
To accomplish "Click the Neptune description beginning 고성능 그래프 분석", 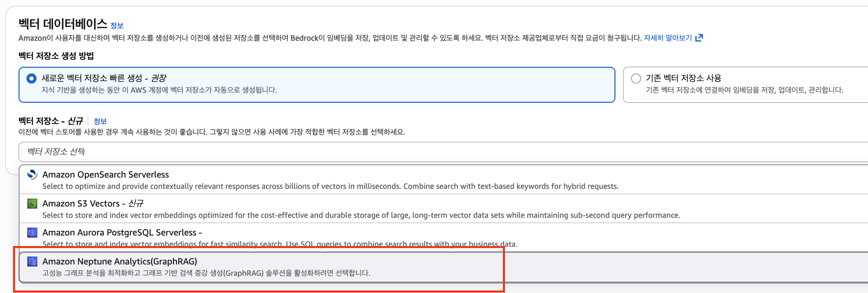I will click(x=206, y=273).
